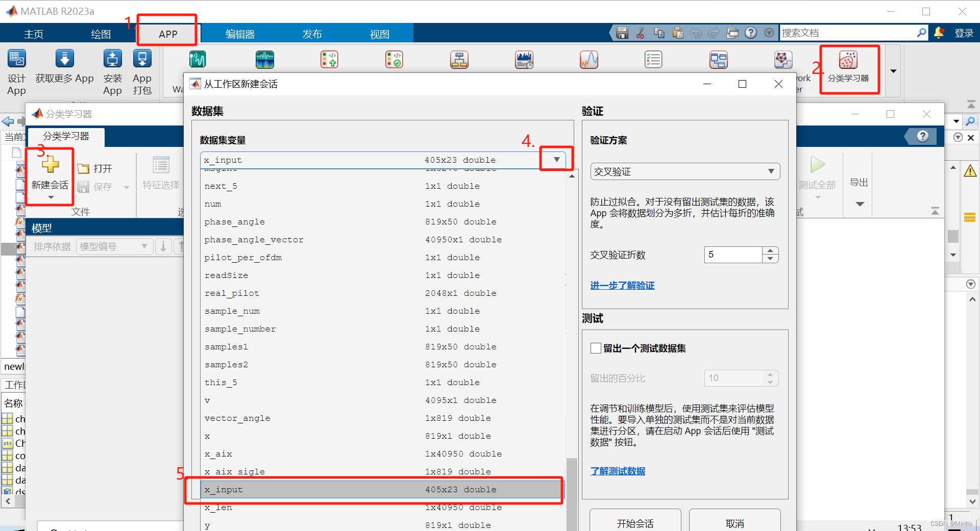Expand the Export dropdown arrow

pyautogui.click(x=860, y=204)
